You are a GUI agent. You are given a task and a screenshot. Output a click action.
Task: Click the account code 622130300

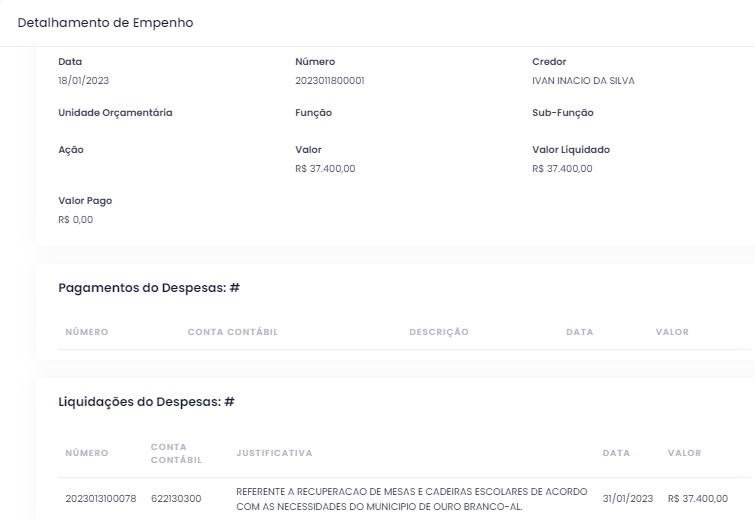coord(176,498)
